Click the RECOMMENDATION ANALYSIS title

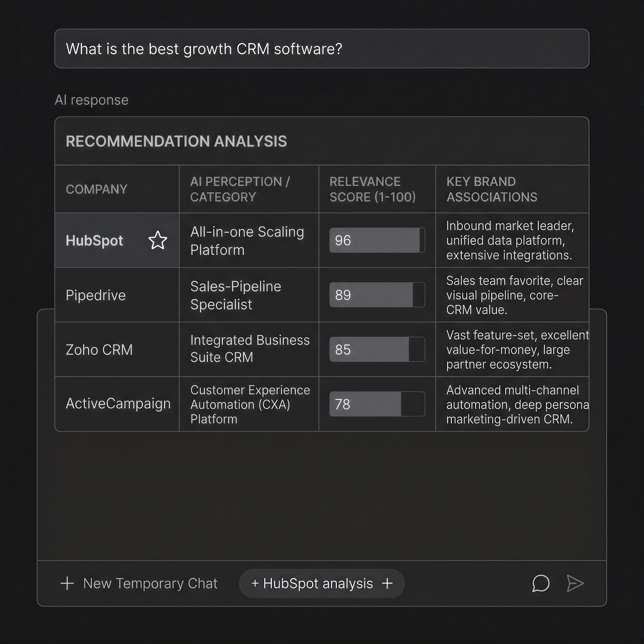pyautogui.click(x=176, y=141)
